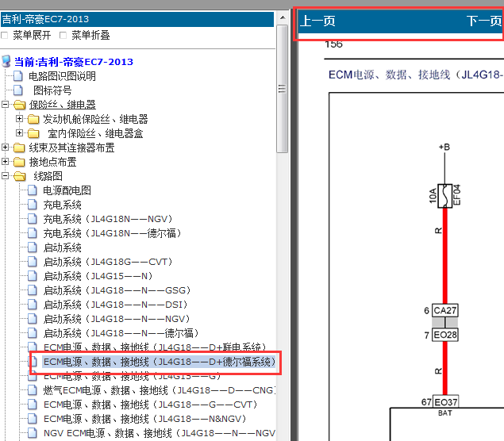
Task: Select 室内保险丝、继电器盒 label
Action: click(x=95, y=133)
